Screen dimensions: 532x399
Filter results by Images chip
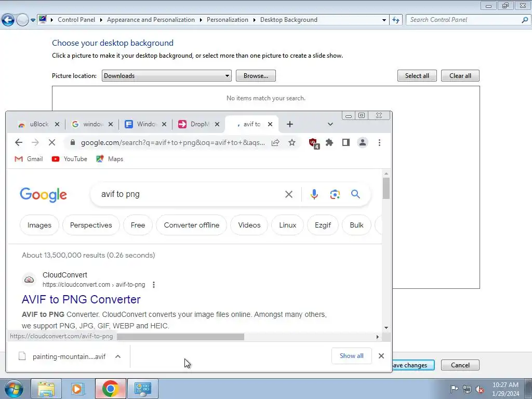pyautogui.click(x=39, y=225)
